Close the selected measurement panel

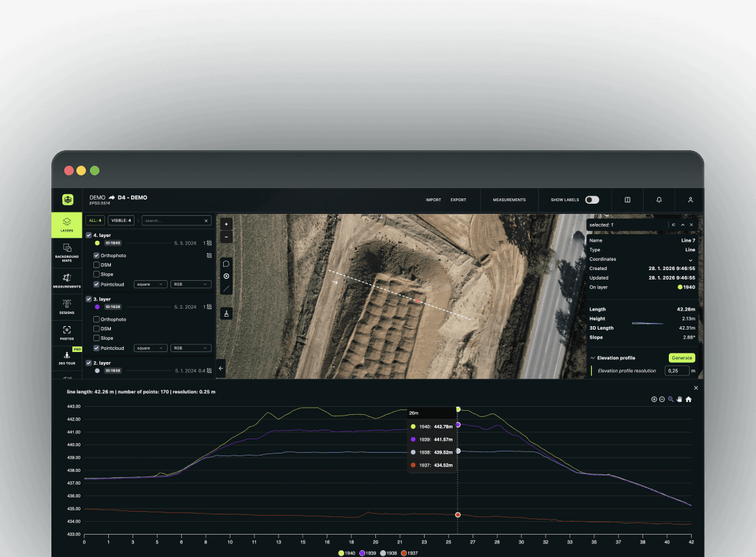click(x=691, y=225)
